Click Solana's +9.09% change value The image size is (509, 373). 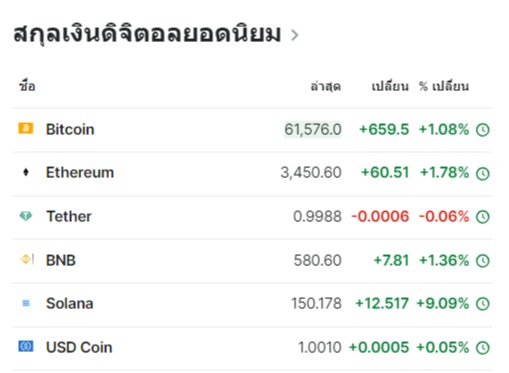(443, 304)
